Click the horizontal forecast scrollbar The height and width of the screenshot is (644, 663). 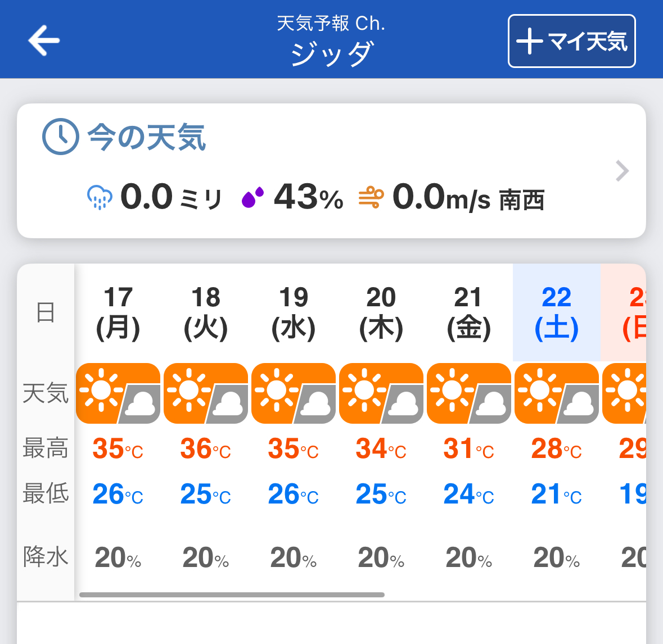[x=232, y=595]
